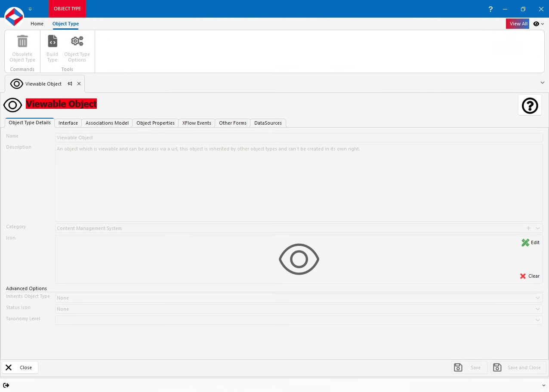The height and width of the screenshot is (392, 549).
Task: Open help via the question mark icon
Action: pos(530,105)
